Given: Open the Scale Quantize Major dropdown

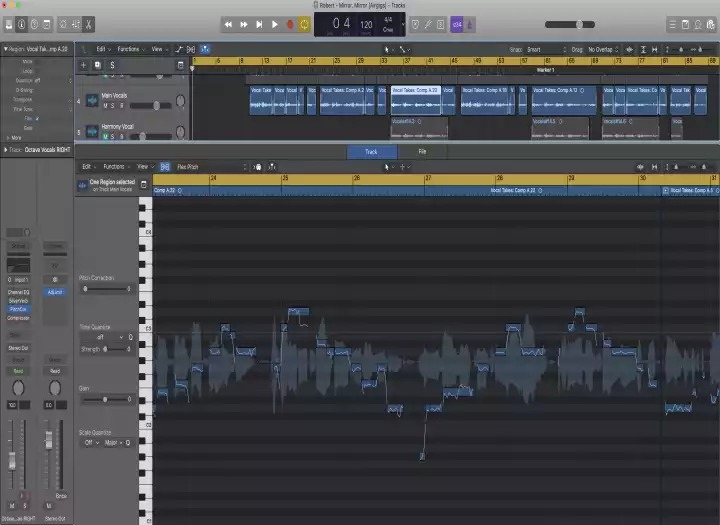Looking at the screenshot, I should [115, 442].
